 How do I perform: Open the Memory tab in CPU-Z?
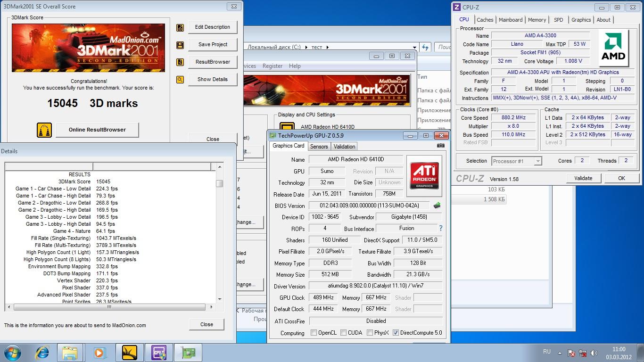pyautogui.click(x=537, y=20)
